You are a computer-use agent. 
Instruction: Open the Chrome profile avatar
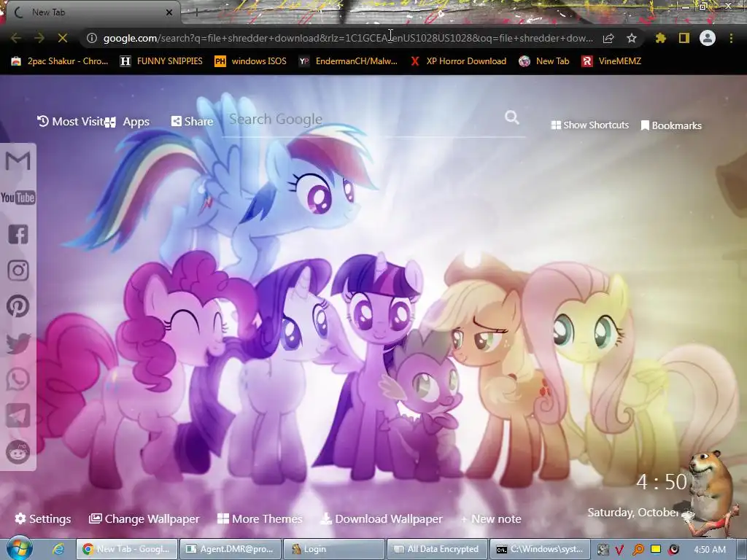(708, 38)
